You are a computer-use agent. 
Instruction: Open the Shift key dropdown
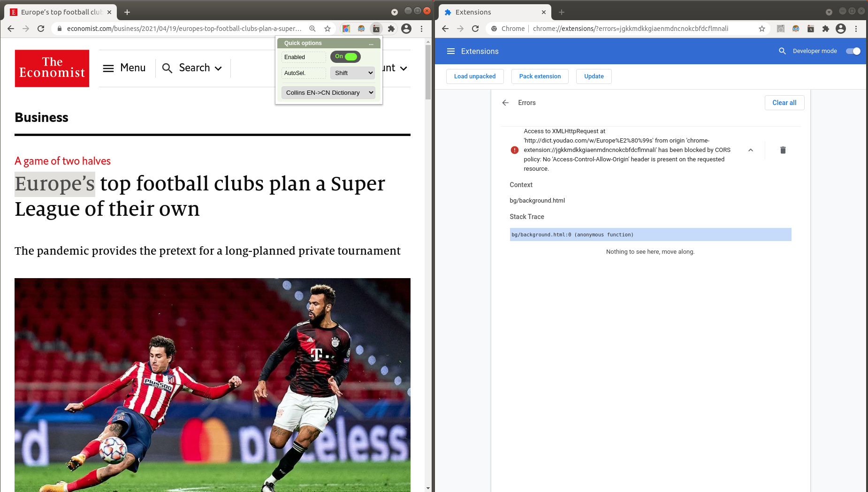coord(352,73)
